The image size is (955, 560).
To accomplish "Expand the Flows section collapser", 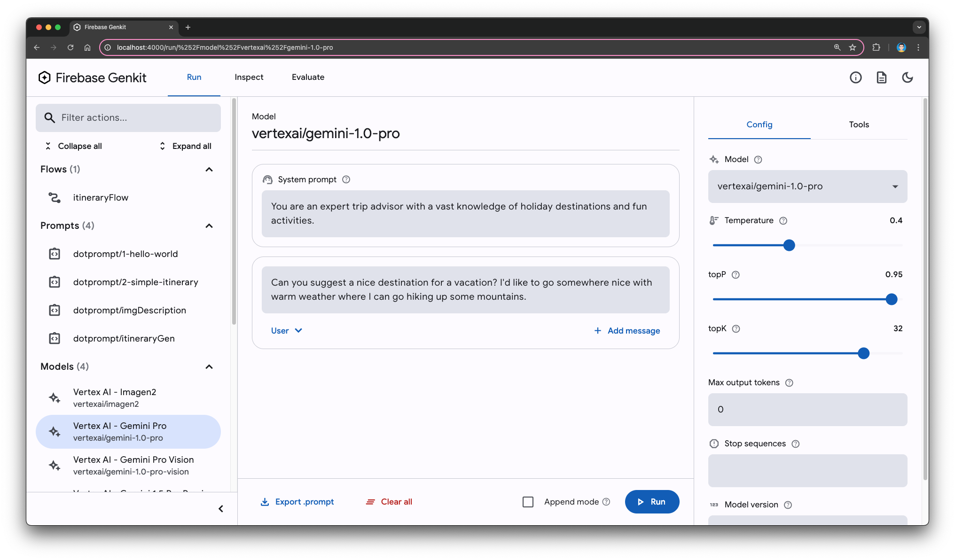I will coord(210,169).
